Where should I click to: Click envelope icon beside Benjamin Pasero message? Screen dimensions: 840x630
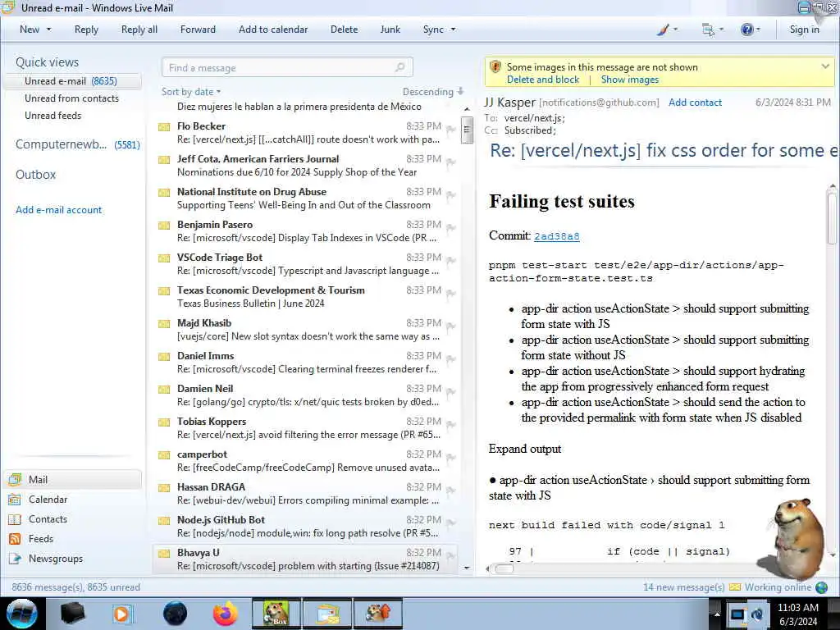pyautogui.click(x=164, y=226)
